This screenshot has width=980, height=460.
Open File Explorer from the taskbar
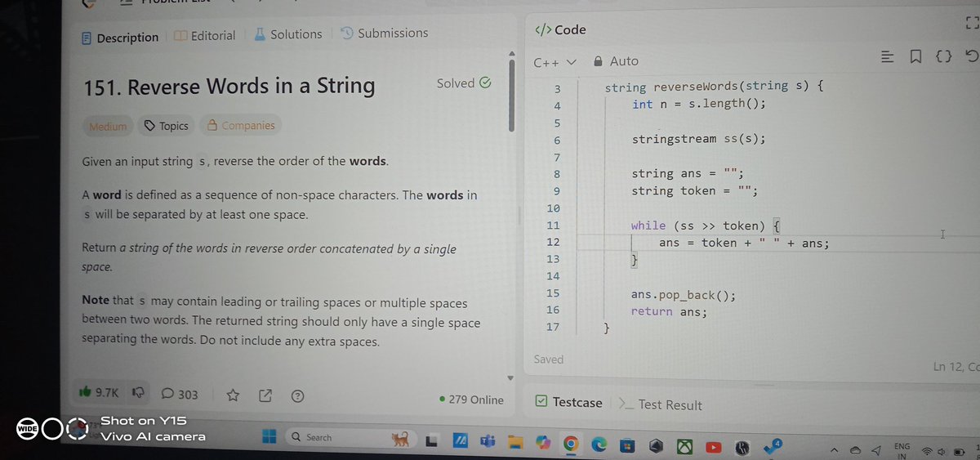pos(514,444)
